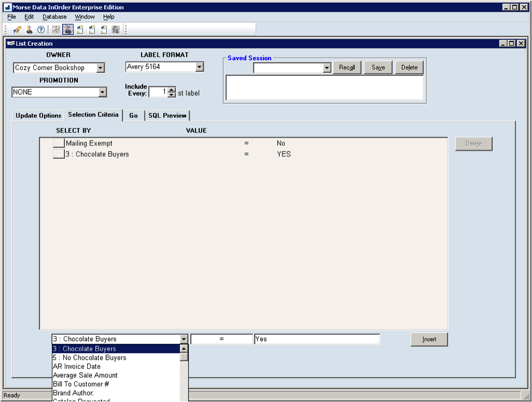
Task: Click the gray gears icon in toolbar
Action: click(x=115, y=29)
